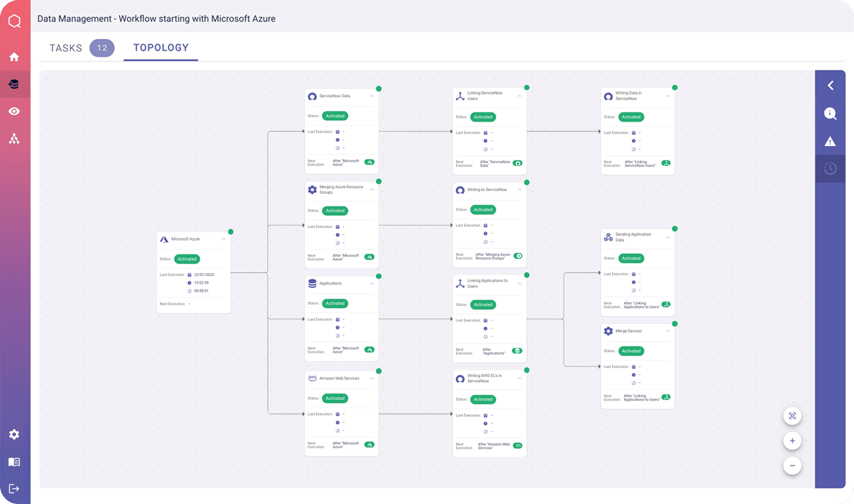Click the home icon in left sidebar
Image resolution: width=854 pixels, height=504 pixels.
click(14, 57)
